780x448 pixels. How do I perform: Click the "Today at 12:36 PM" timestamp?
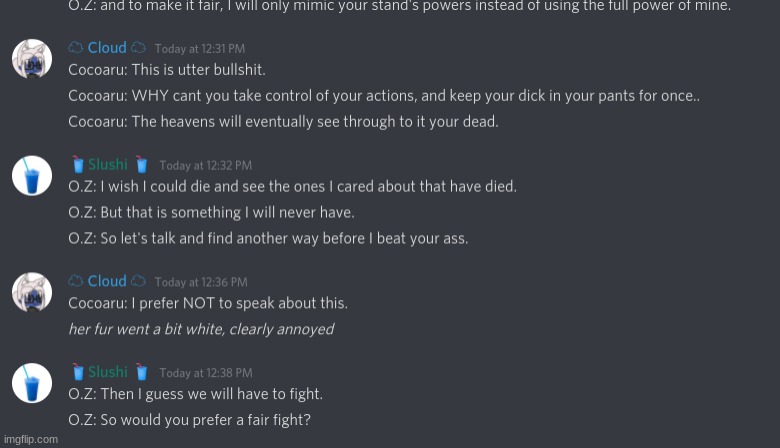coord(200,282)
